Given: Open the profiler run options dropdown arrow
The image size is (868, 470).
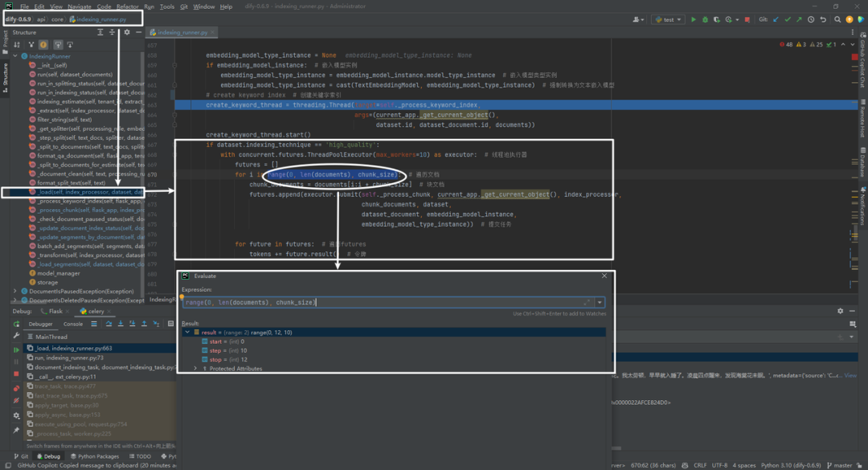Looking at the screenshot, I should click(737, 20).
